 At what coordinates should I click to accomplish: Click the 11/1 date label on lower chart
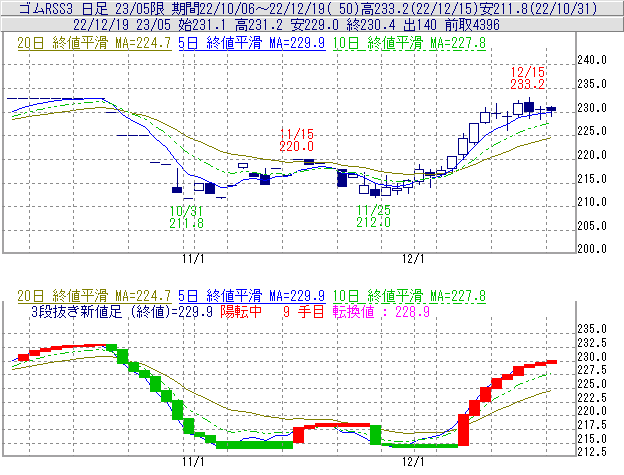pyautogui.click(x=193, y=462)
